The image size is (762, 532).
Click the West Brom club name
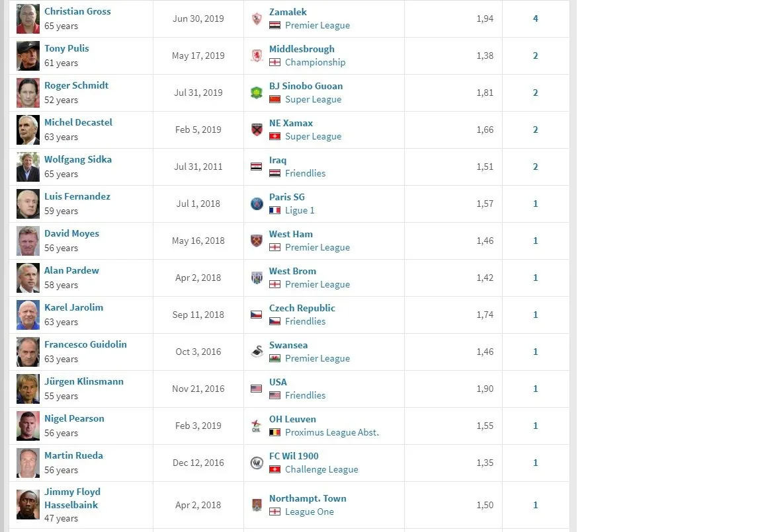[292, 271]
